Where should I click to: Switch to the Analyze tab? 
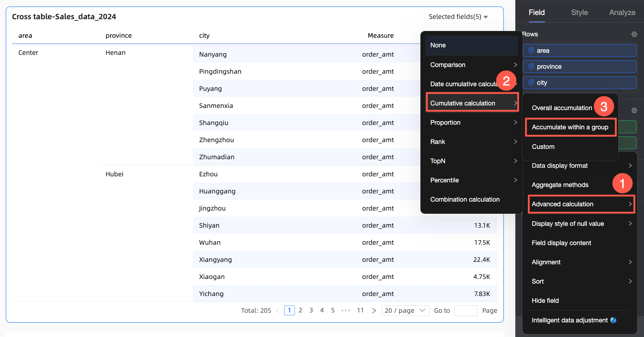click(x=622, y=12)
